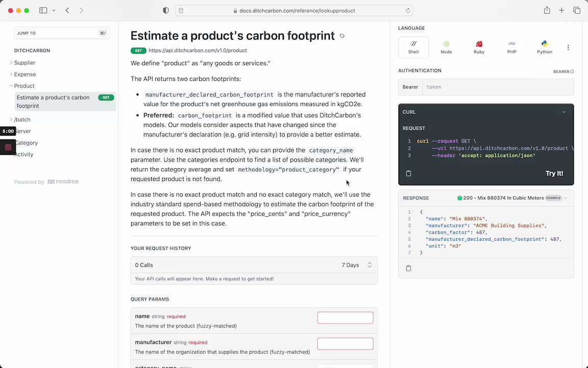Click the Bearer token input field
The width and height of the screenshot is (588, 368).
pyautogui.click(x=498, y=87)
